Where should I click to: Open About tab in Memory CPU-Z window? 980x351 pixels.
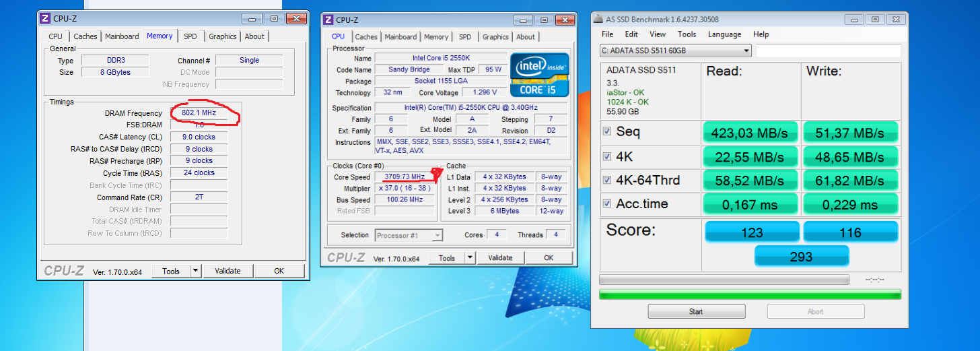click(x=254, y=36)
